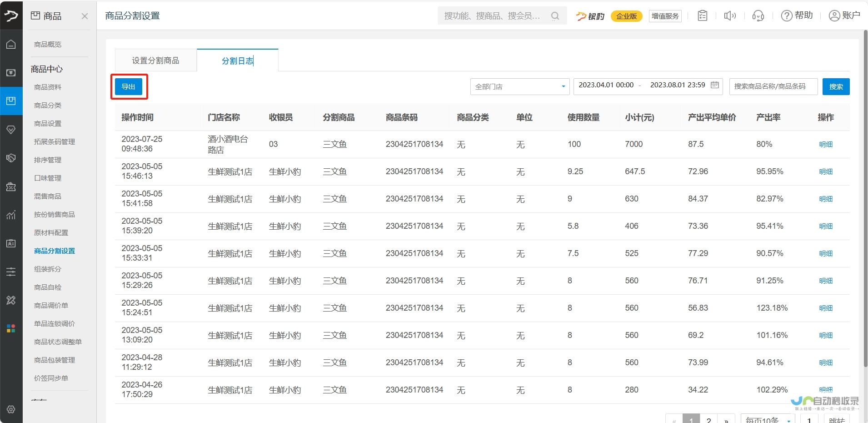
Task: Expand the 全部门店 store dropdown
Action: point(520,86)
